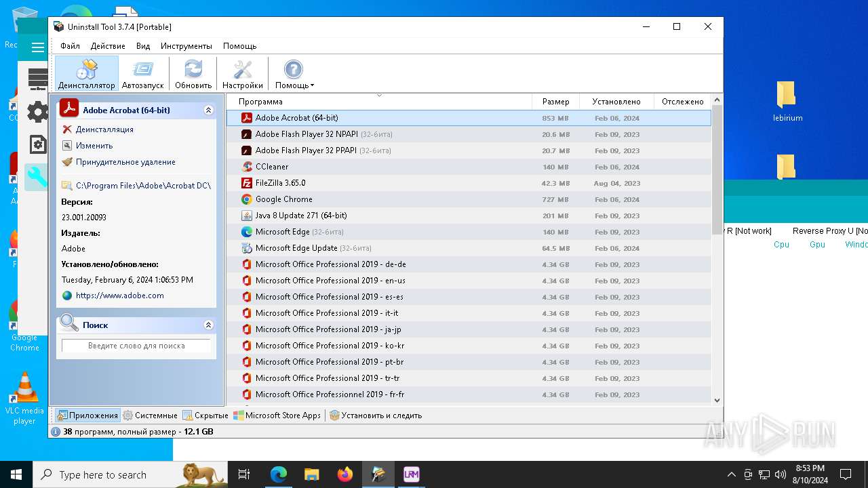Open the Помощь toolbar dropdown
The height and width of the screenshot is (488, 868).
point(294,74)
